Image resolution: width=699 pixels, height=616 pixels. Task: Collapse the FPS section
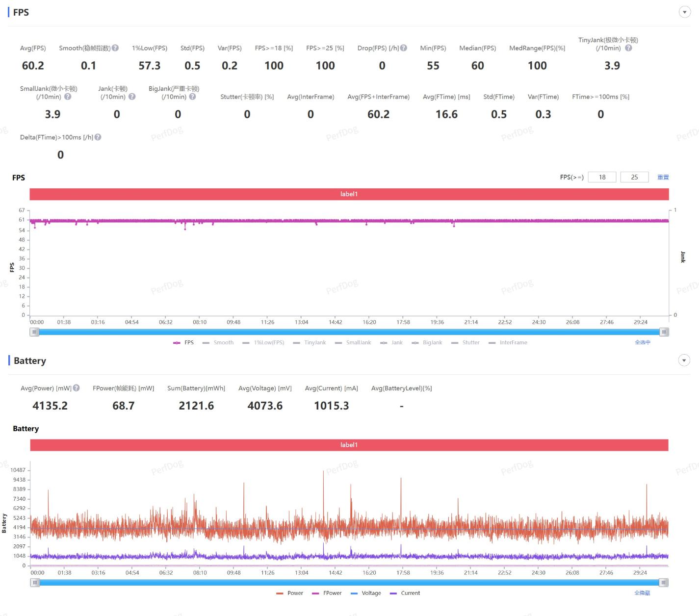684,12
